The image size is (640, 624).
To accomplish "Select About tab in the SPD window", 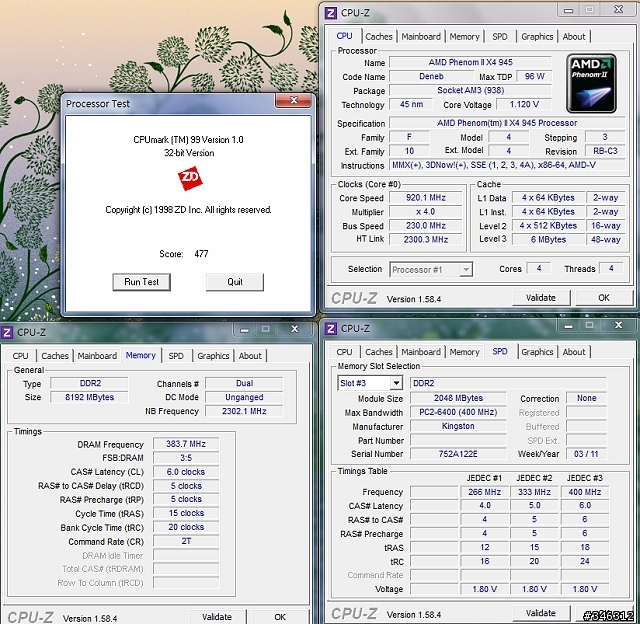I will (574, 352).
